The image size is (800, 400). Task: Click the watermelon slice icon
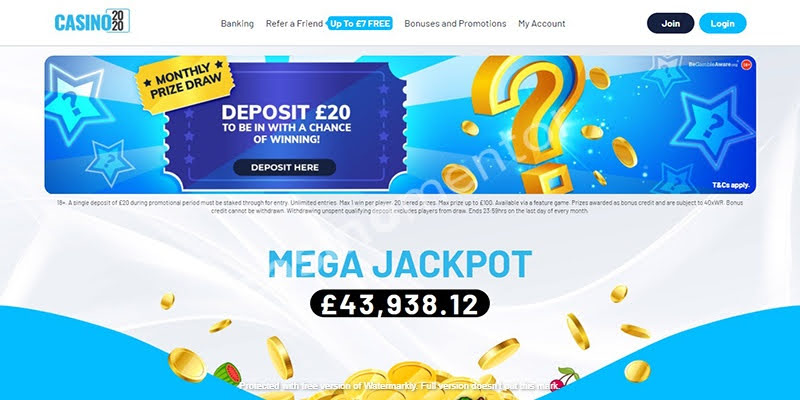(x=227, y=374)
